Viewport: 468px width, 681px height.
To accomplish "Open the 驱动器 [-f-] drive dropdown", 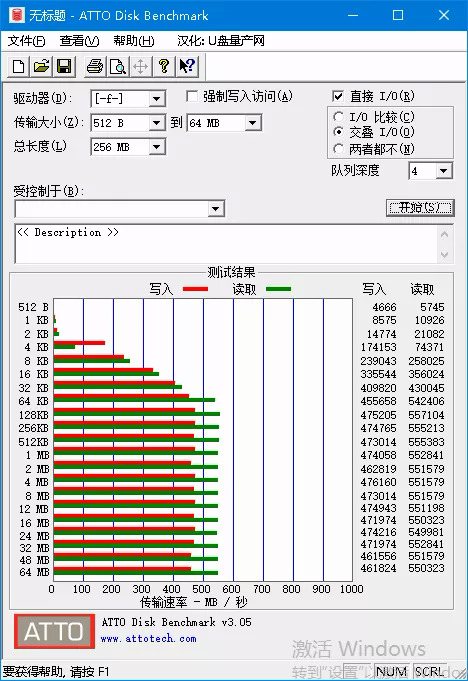I will pos(157,99).
